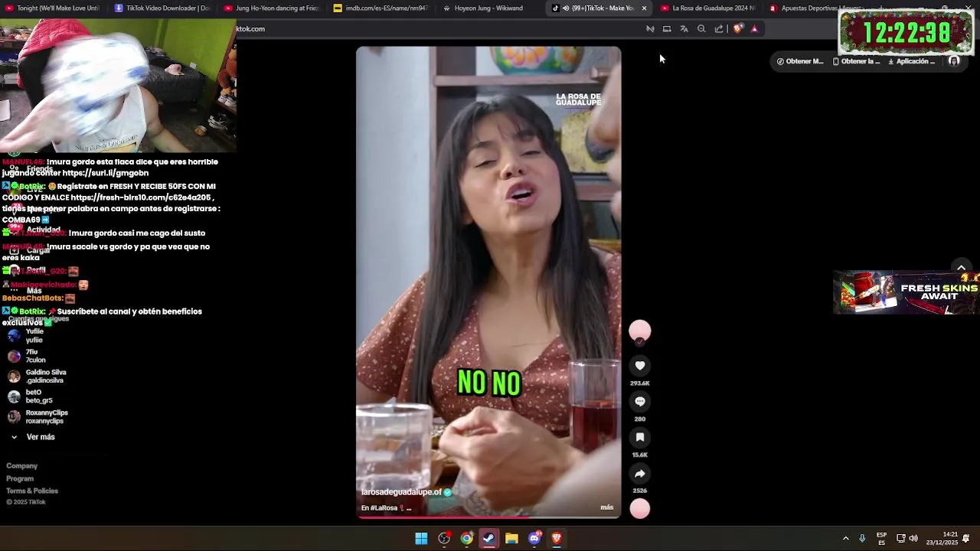Seek on the video progress bar

488,517
